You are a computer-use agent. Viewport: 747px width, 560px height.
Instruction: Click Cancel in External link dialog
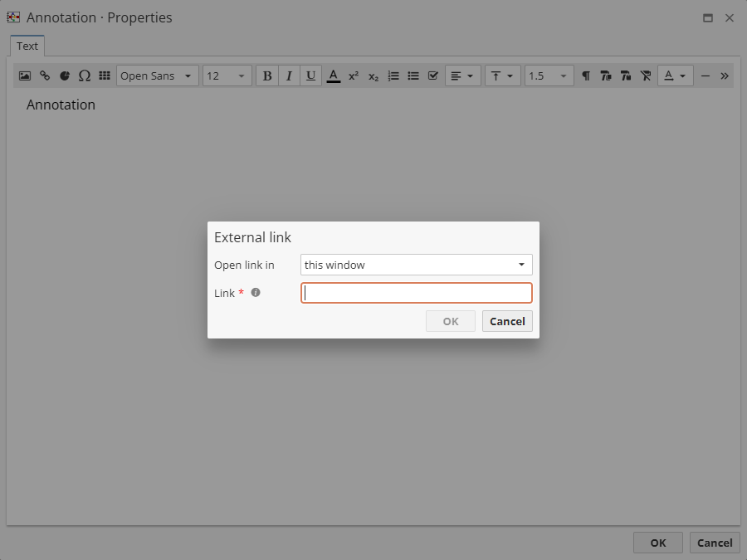(506, 321)
